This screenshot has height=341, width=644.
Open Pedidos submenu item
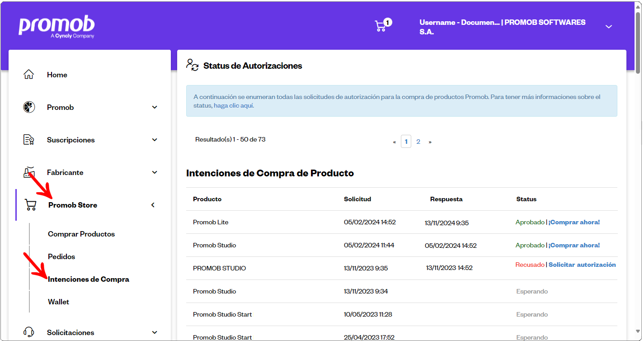tap(61, 256)
